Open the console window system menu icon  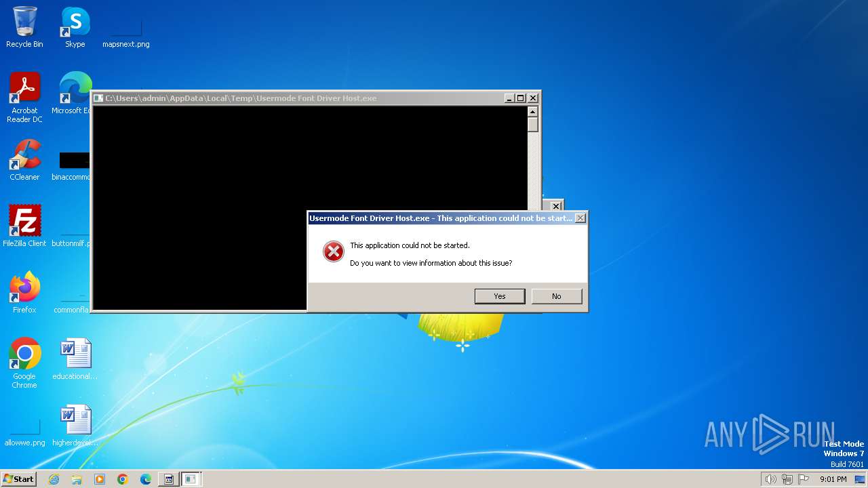pyautogui.click(x=98, y=98)
